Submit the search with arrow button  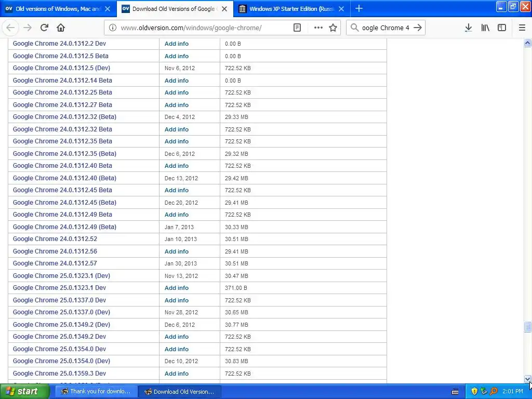(x=418, y=28)
